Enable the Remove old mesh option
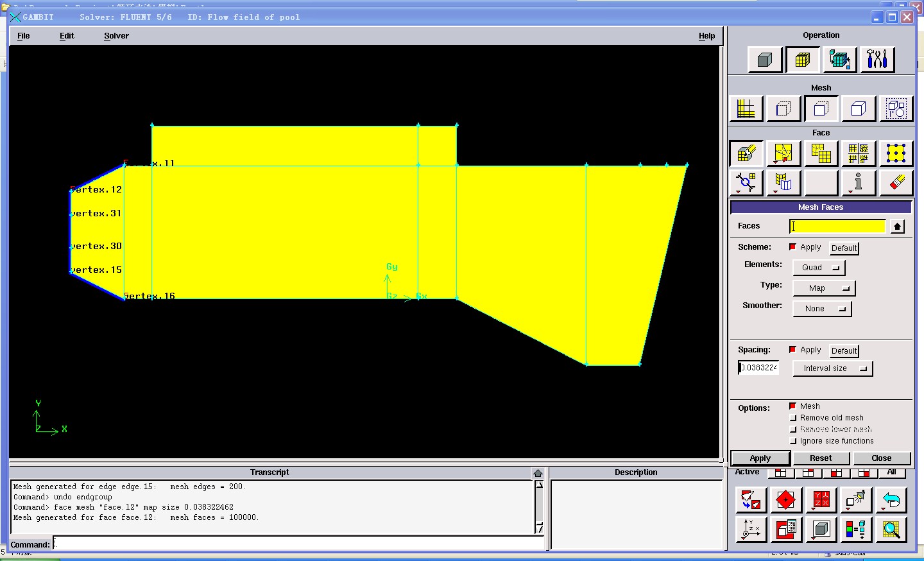Screen dimensions: 924x561 pos(793,418)
